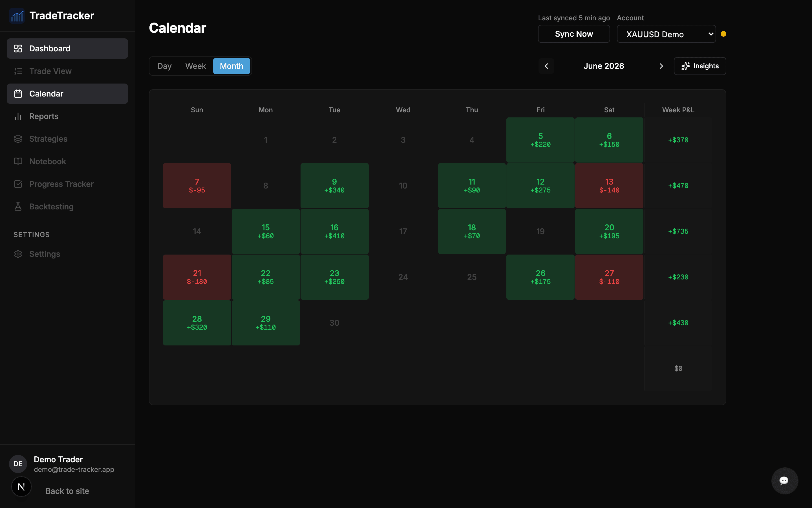
Task: Open June 29 cell with +$110
Action: (x=266, y=323)
